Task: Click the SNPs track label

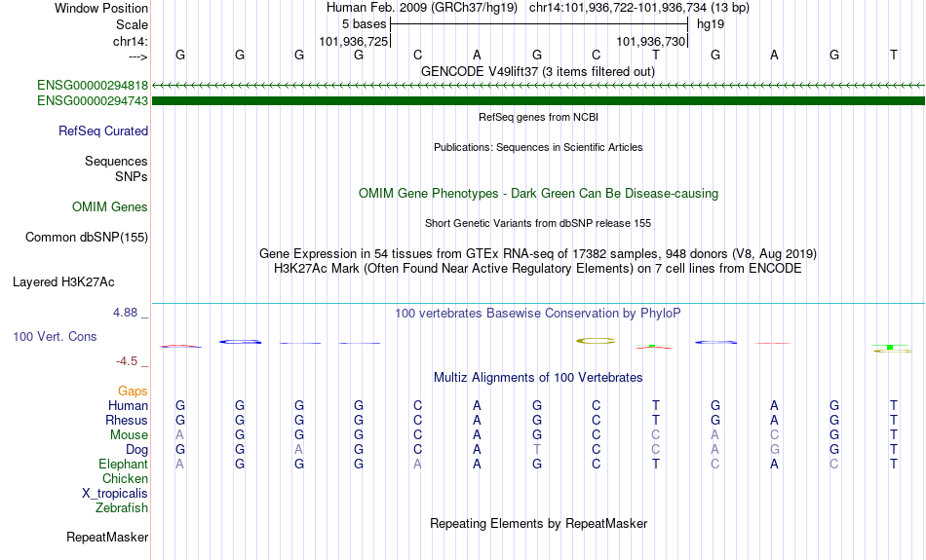Action: (132, 176)
